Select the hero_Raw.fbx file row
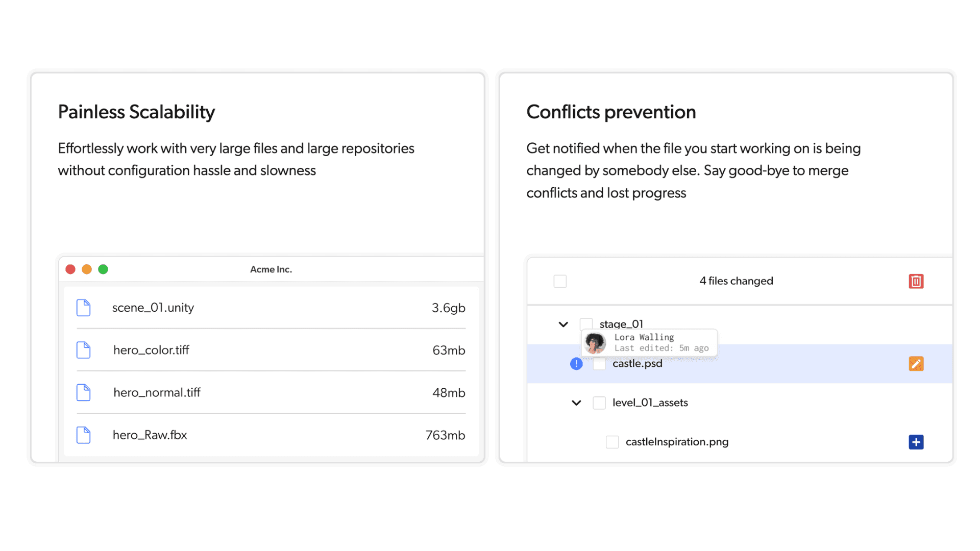The width and height of the screenshot is (980, 551). pos(271,435)
